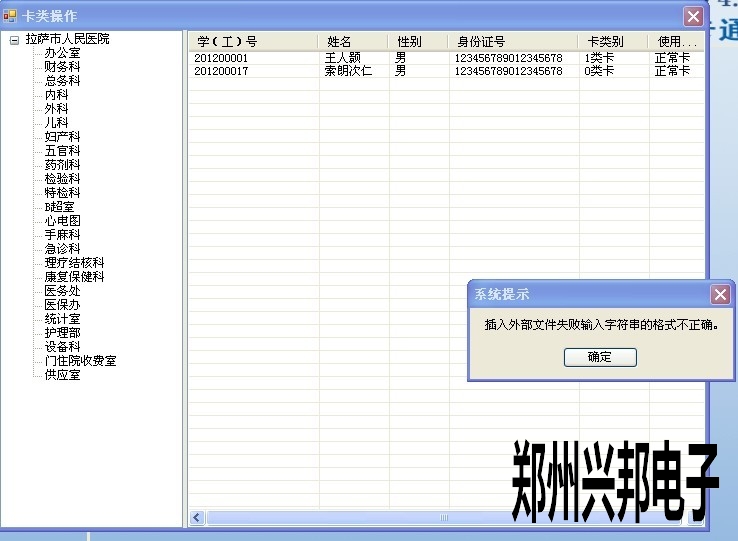Select the 外科 department

coord(56,109)
